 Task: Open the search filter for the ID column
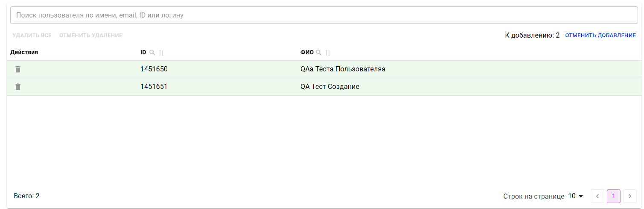[x=152, y=53]
